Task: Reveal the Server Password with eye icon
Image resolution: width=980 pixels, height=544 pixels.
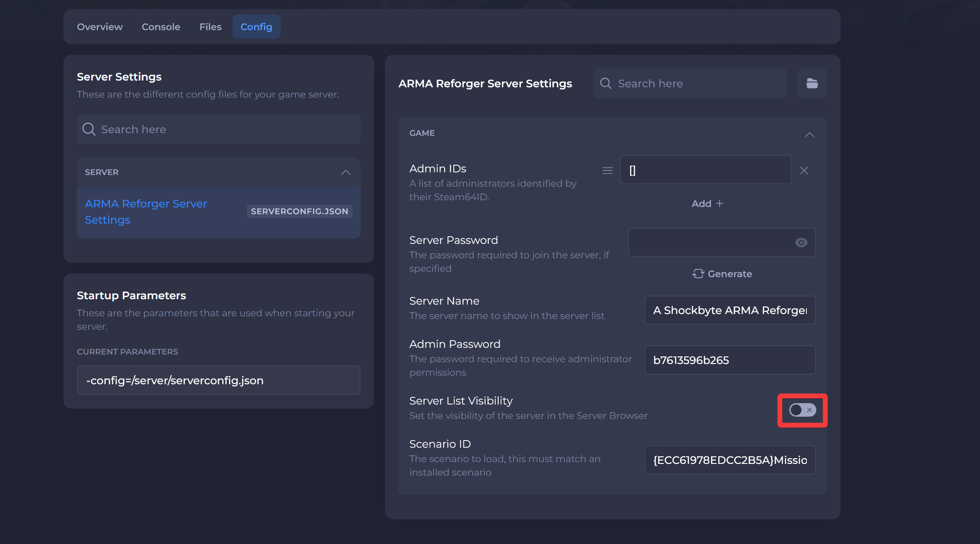Action: (801, 243)
